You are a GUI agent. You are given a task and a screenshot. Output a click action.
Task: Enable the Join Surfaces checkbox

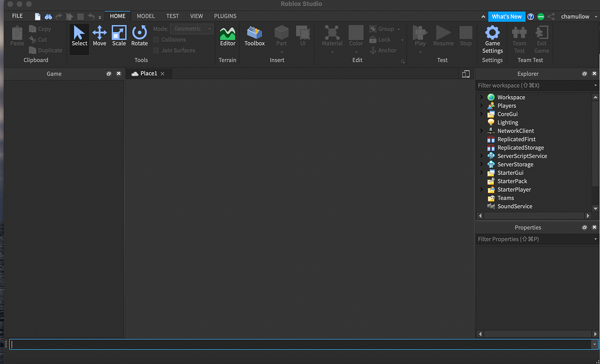point(156,50)
